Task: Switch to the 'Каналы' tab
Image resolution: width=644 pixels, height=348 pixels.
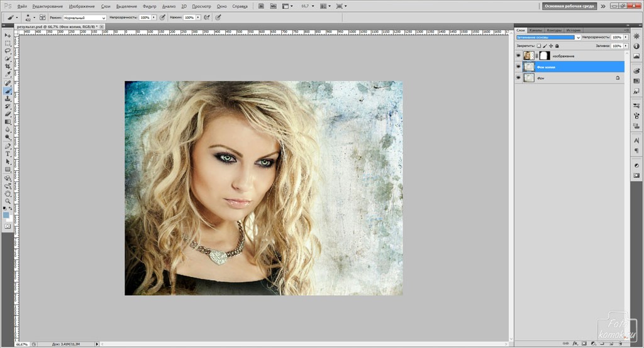Action: [536, 30]
